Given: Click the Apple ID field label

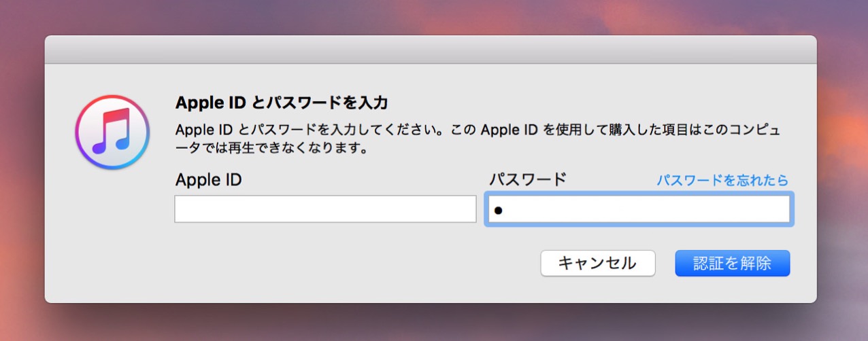Looking at the screenshot, I should pos(208,180).
